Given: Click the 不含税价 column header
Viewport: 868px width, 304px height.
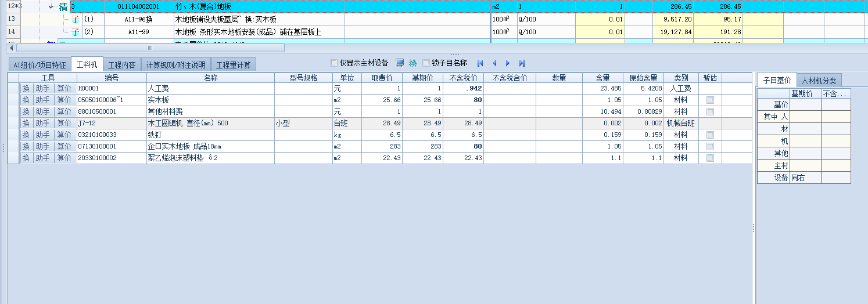Looking at the screenshot, I should (x=463, y=78).
